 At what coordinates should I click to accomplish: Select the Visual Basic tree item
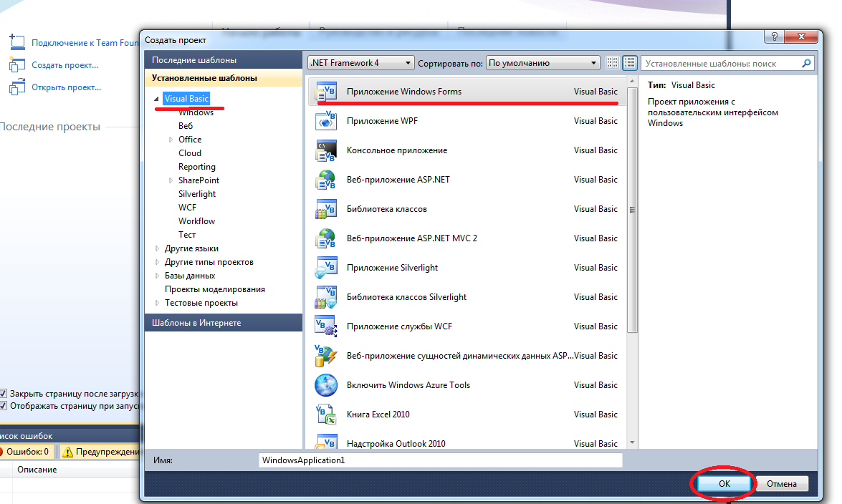tap(186, 99)
